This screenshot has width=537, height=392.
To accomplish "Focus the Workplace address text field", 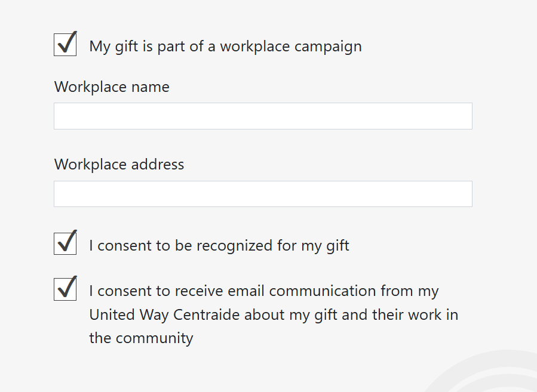I will (263, 194).
